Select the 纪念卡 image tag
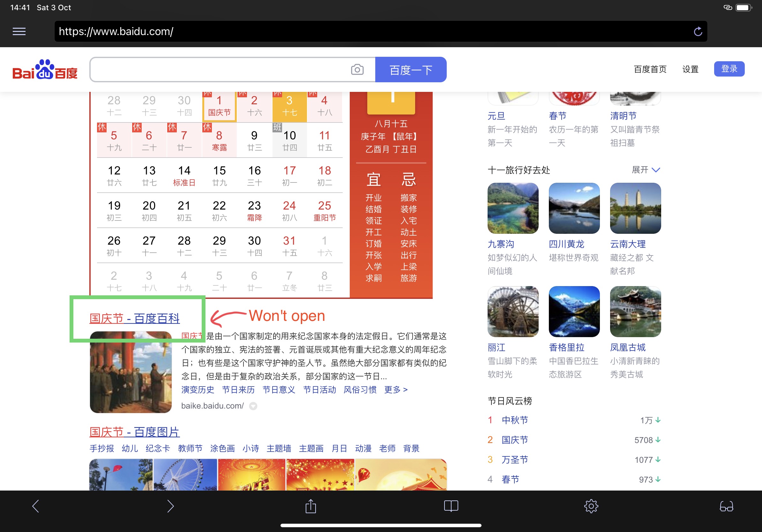This screenshot has width=762, height=532. point(158,448)
